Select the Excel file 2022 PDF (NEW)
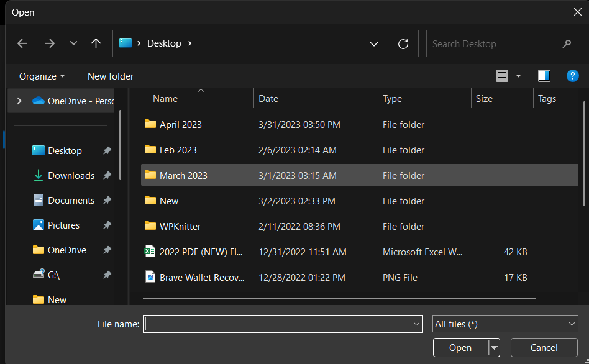Image resolution: width=589 pixels, height=364 pixels. [201, 252]
